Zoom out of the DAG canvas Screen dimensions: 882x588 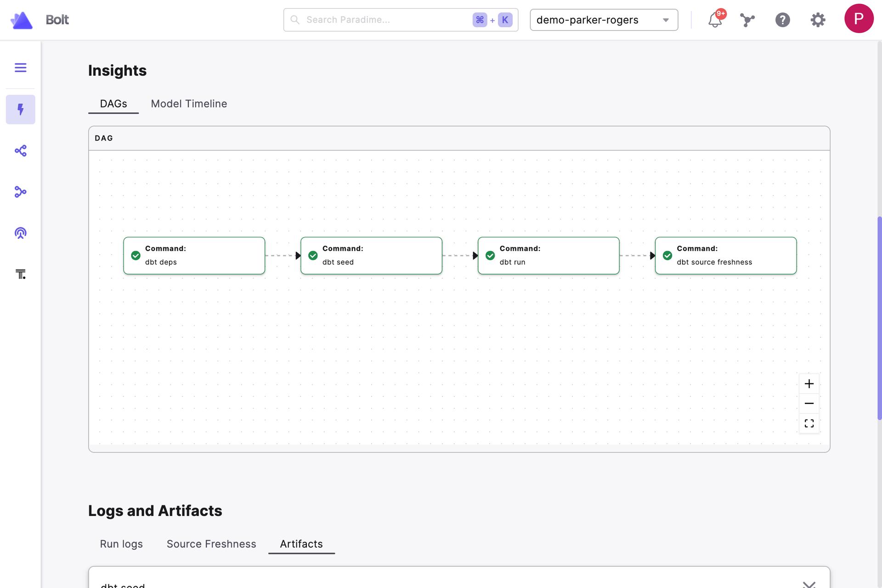point(809,403)
